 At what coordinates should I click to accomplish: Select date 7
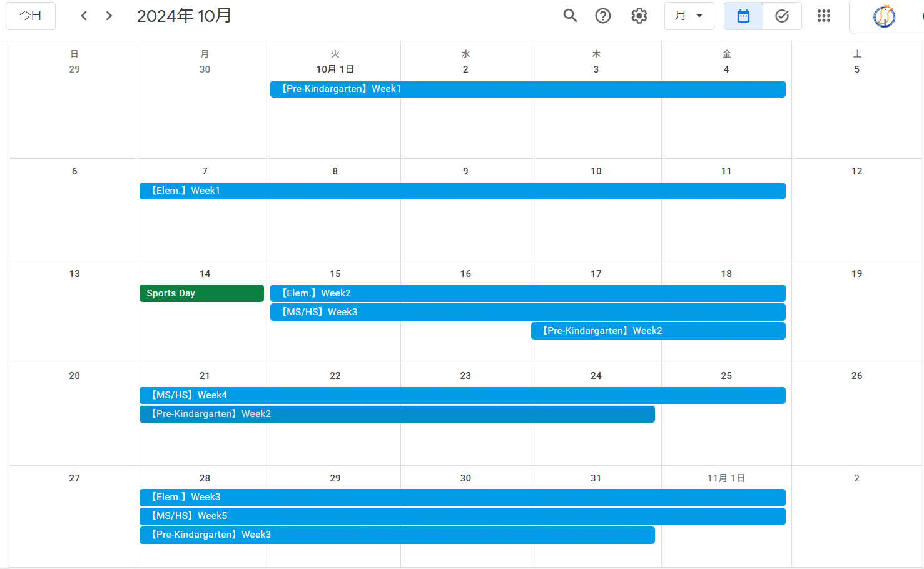[x=205, y=171]
